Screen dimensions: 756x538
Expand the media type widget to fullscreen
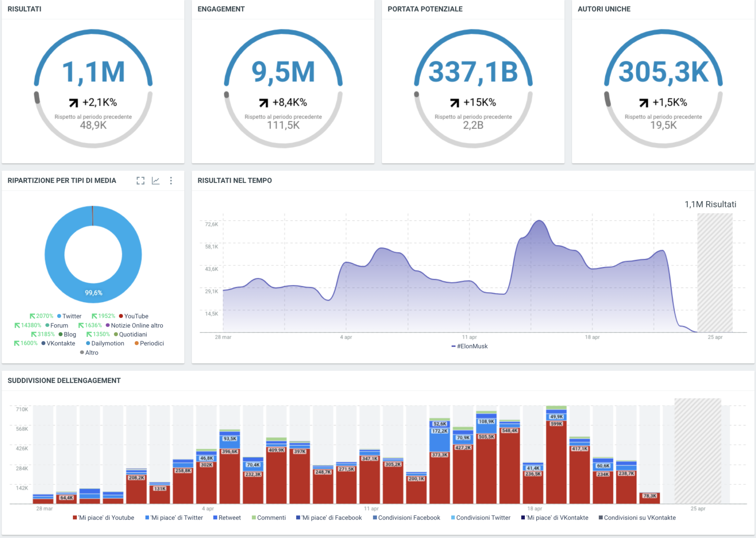pyautogui.click(x=141, y=181)
